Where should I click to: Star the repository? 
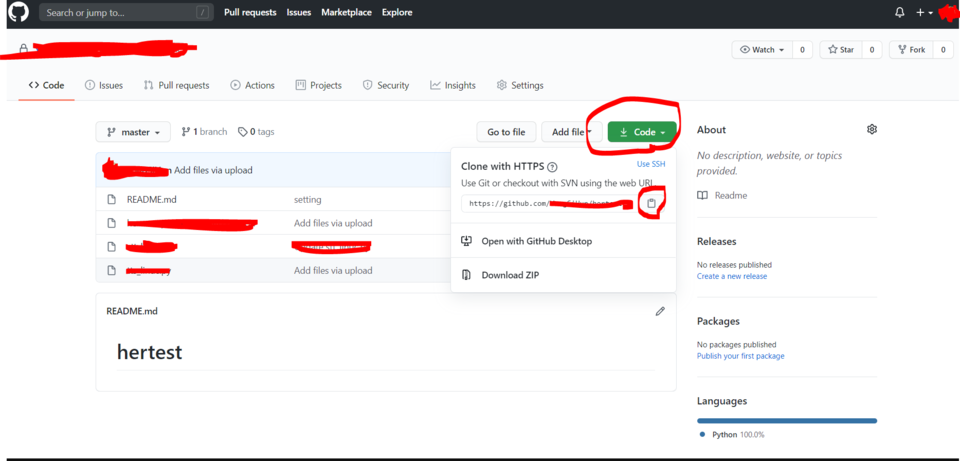(841, 50)
